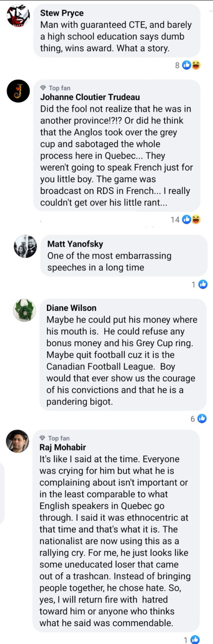213x644 pixels.
Task: Open Johanne Cloutier Trudeau's name link
Action: click(x=90, y=97)
